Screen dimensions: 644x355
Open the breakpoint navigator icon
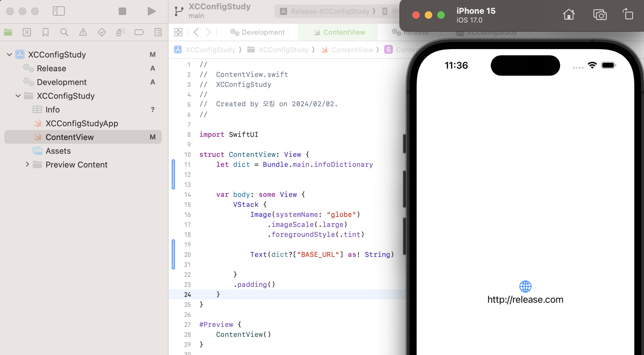point(139,32)
